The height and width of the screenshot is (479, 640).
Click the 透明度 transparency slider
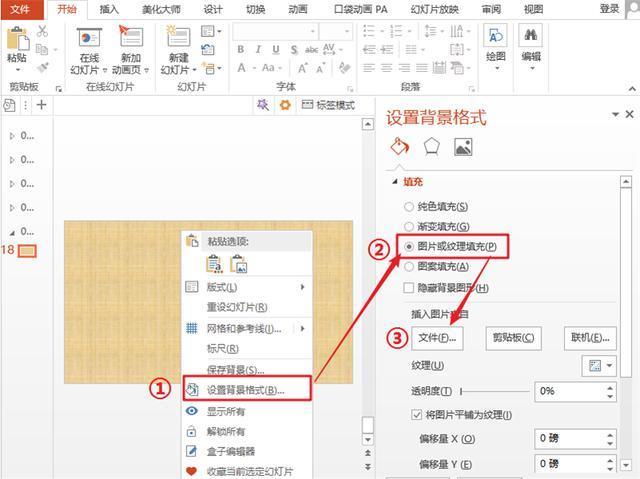tap(495, 392)
